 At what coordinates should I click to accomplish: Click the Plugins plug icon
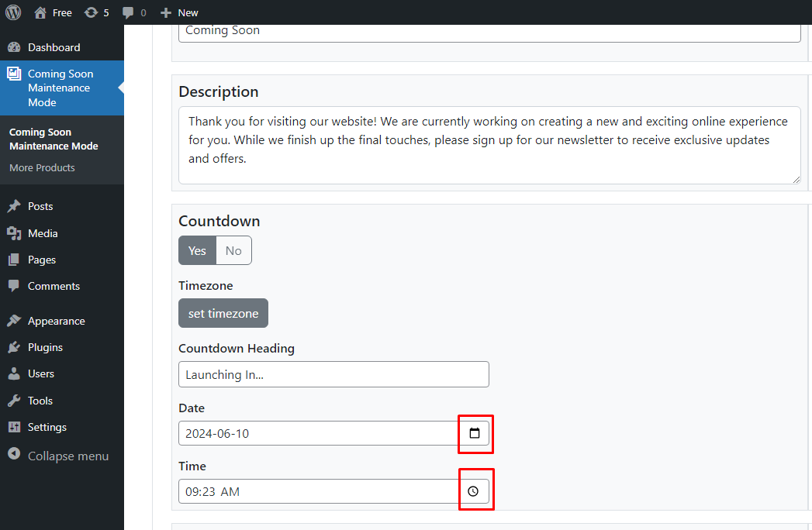point(14,347)
